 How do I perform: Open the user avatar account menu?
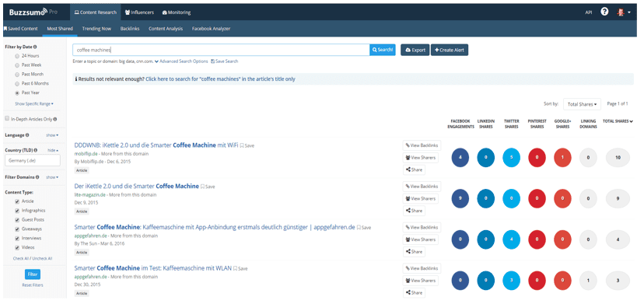tap(624, 12)
